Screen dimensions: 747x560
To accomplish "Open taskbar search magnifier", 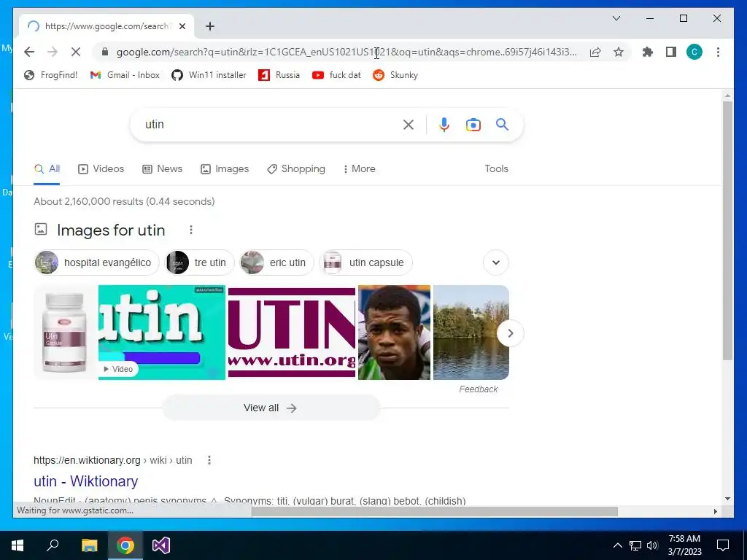I will (x=53, y=545).
